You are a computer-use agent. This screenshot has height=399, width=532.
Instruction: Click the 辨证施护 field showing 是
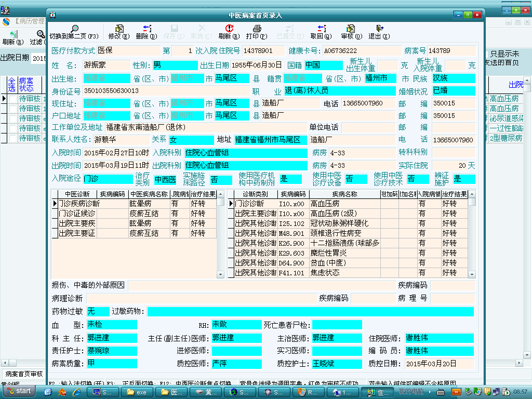point(464,179)
